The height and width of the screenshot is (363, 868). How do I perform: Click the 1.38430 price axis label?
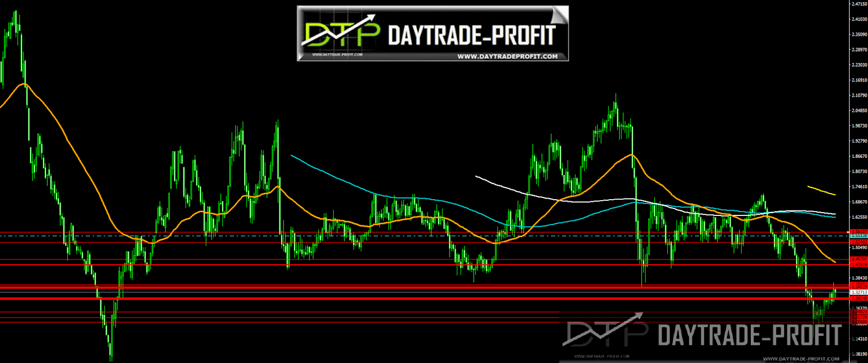coord(859,278)
